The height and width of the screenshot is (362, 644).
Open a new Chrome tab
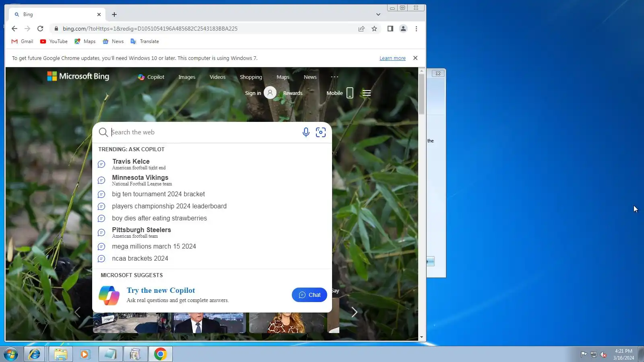pos(114,14)
